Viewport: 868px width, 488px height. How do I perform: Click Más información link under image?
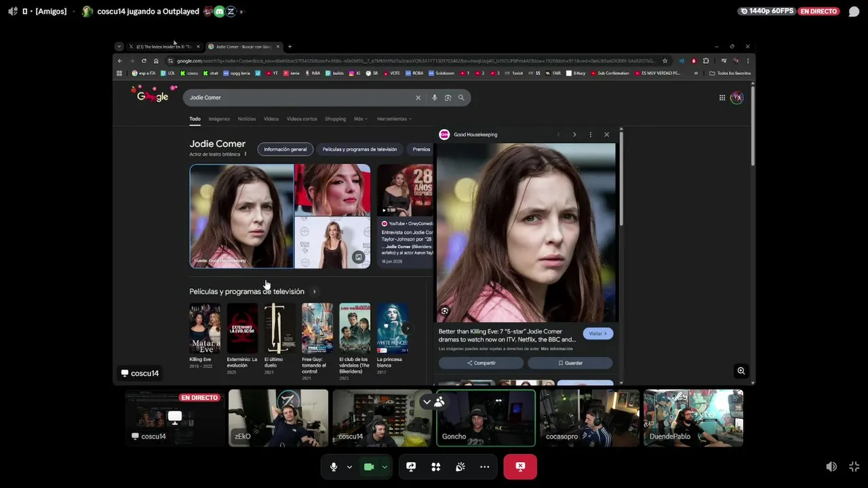click(557, 349)
